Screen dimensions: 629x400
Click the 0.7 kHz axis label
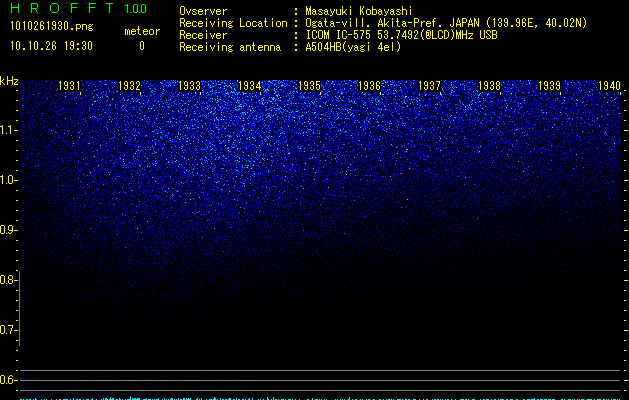tap(7, 330)
